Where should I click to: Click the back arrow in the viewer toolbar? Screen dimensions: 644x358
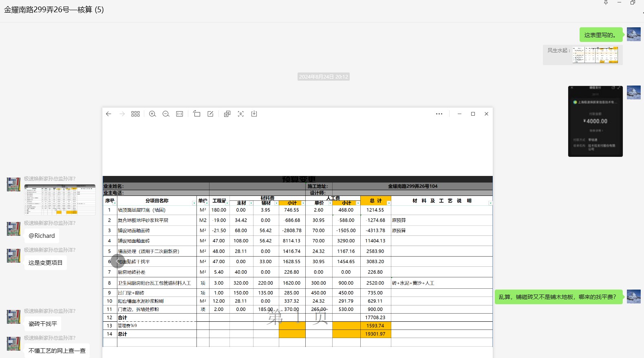(x=108, y=114)
